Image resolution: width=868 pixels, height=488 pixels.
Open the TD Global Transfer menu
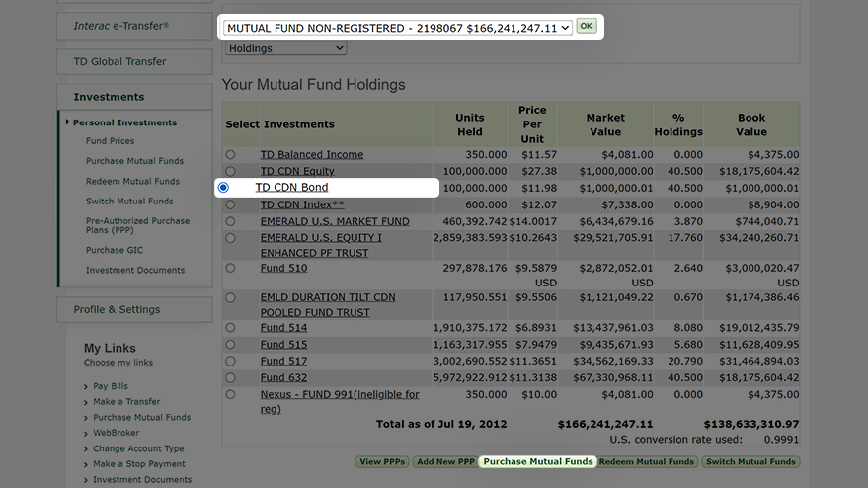click(x=134, y=61)
